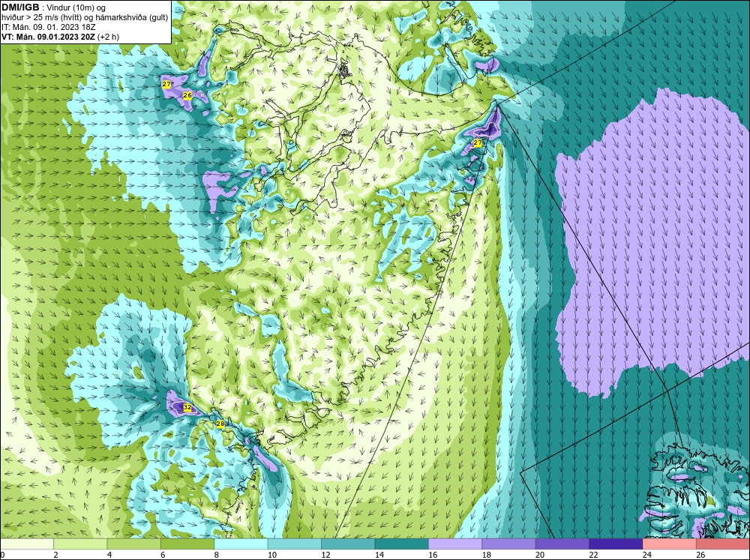
Task: Click the hviður > 25 m/s description line
Action: [x=85, y=18]
